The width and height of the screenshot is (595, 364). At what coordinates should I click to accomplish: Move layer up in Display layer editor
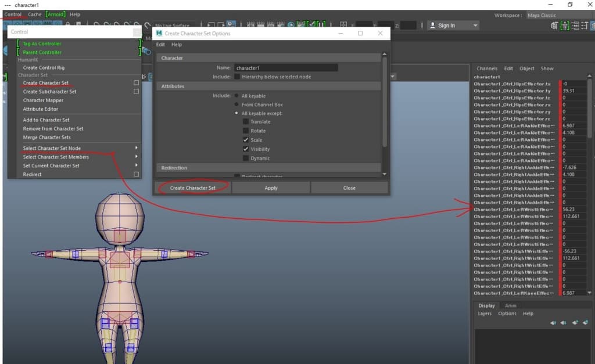(x=553, y=323)
